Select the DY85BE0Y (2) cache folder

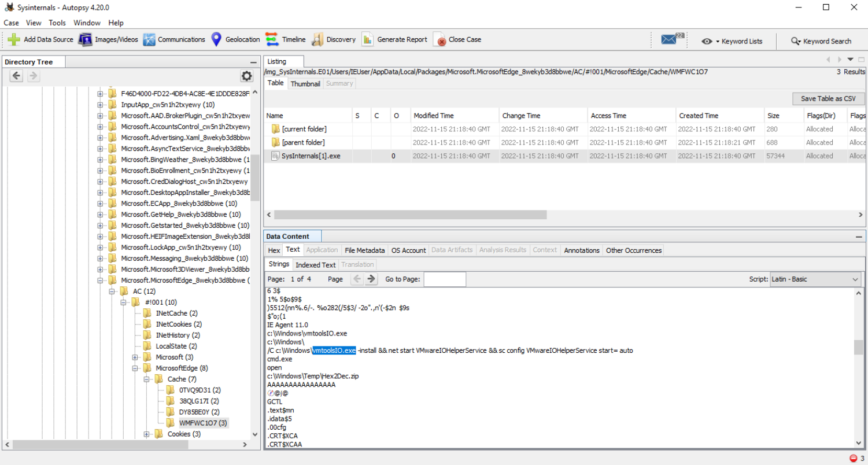click(199, 412)
